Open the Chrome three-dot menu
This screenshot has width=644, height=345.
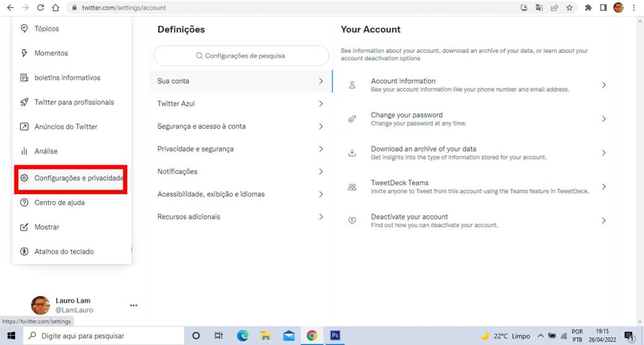click(x=634, y=8)
